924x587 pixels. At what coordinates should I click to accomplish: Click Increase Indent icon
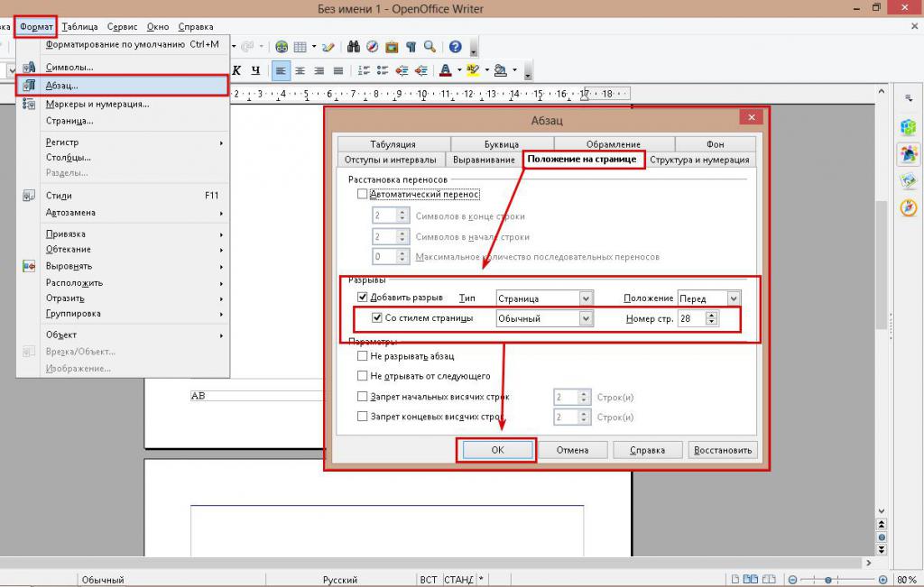point(420,70)
